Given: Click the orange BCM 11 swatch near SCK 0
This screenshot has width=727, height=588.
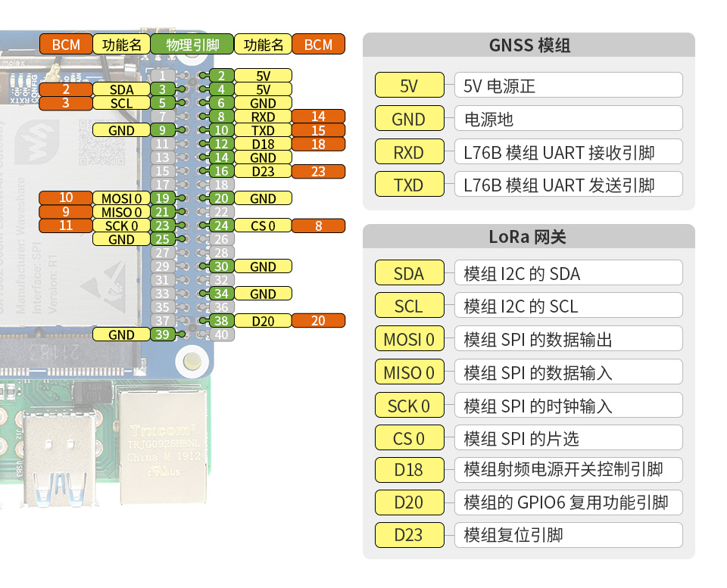Looking at the screenshot, I should pos(65,226).
